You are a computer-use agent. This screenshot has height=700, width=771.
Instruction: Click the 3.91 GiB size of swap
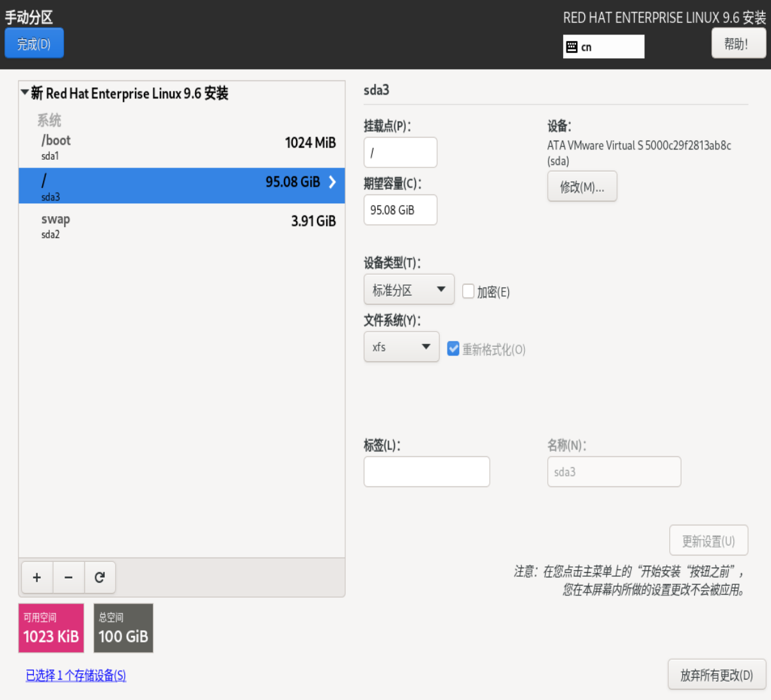click(313, 221)
